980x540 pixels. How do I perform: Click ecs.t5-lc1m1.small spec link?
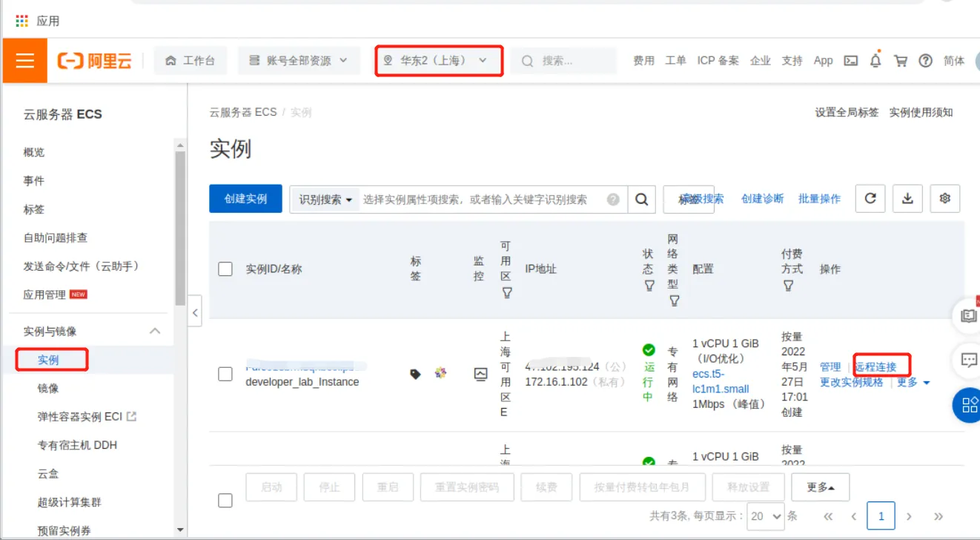click(x=721, y=381)
